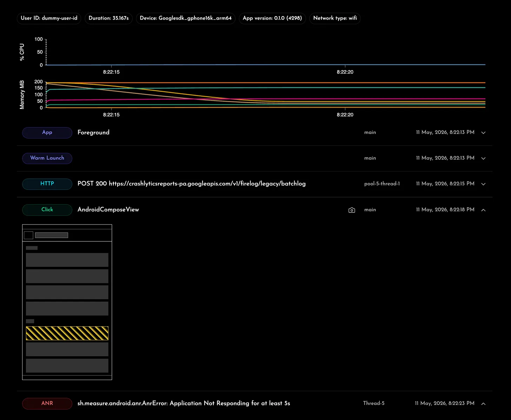
Task: Click the AnrError Application Not Responding text
Action: click(184, 404)
